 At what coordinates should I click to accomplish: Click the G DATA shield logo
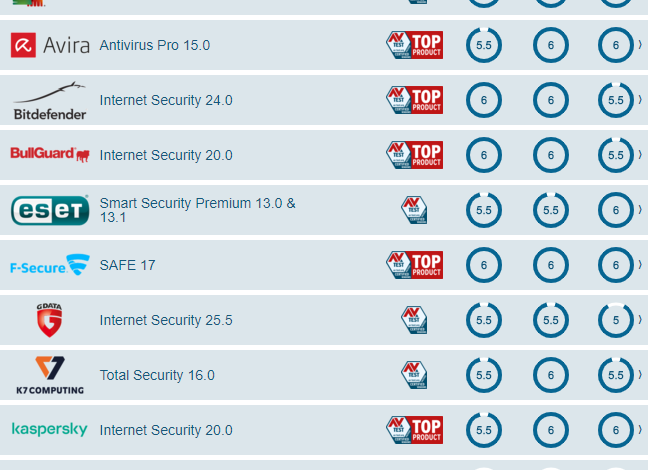(x=49, y=320)
